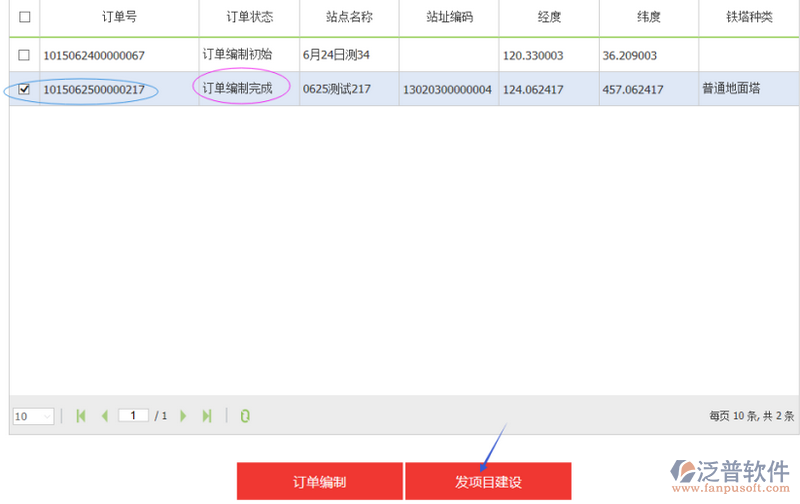Click the 订单状态 column header

point(249,18)
